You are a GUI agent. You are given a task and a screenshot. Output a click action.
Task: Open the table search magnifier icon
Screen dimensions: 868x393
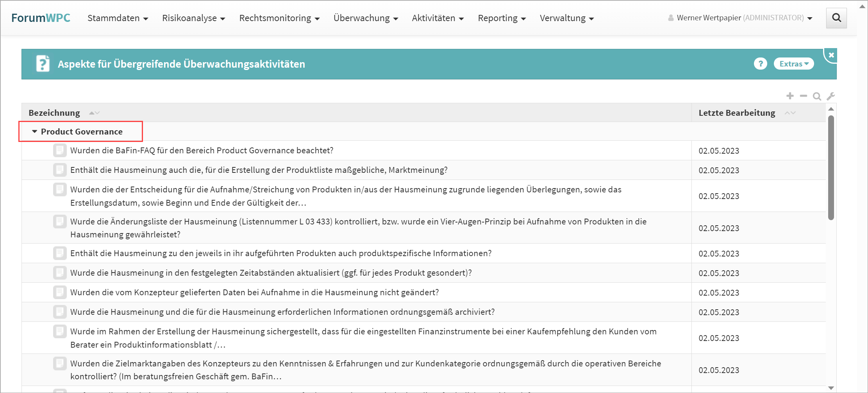(817, 96)
